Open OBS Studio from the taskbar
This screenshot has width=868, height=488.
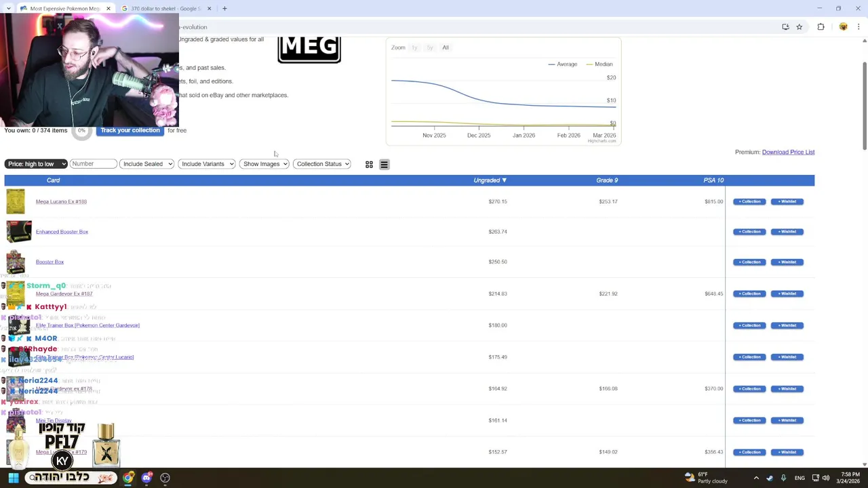click(x=165, y=478)
